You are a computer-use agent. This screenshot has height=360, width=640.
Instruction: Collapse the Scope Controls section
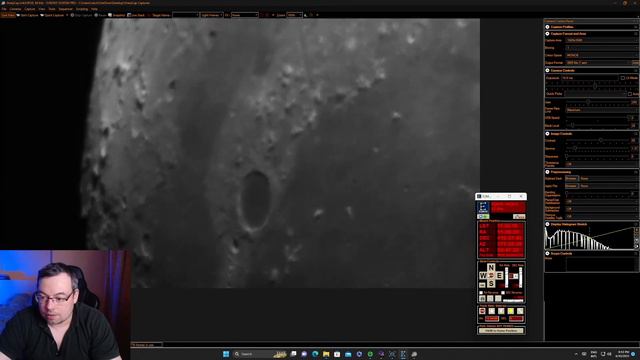coord(547,254)
